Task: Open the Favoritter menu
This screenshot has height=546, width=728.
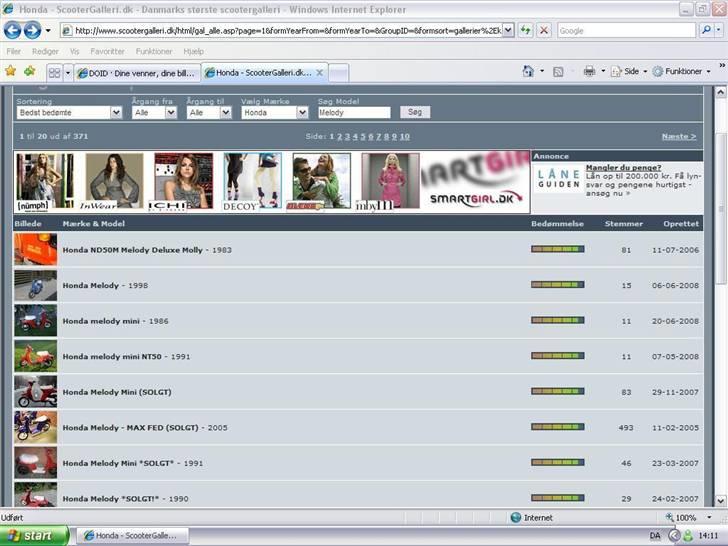Action: point(107,51)
